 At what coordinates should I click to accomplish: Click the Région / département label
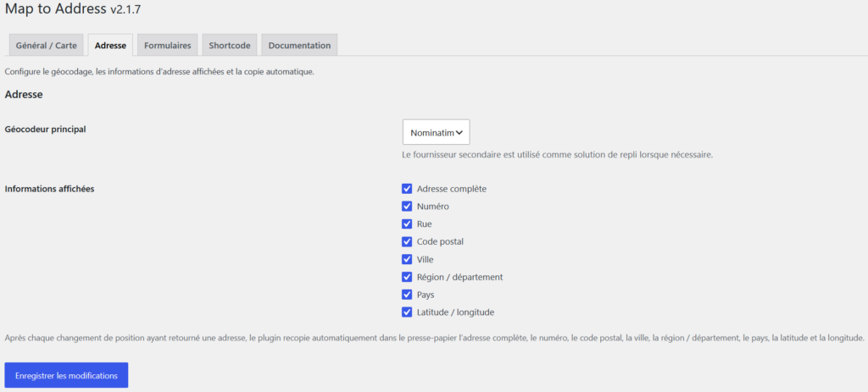point(459,277)
